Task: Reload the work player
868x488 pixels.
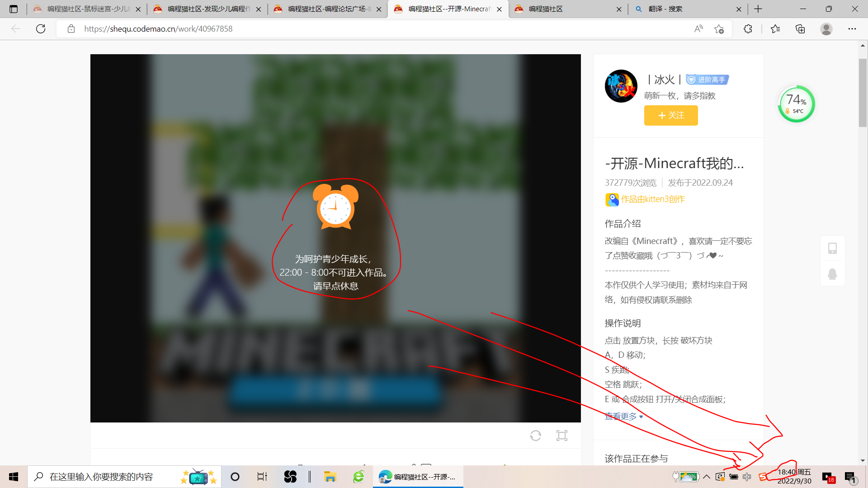Action: 536,436
